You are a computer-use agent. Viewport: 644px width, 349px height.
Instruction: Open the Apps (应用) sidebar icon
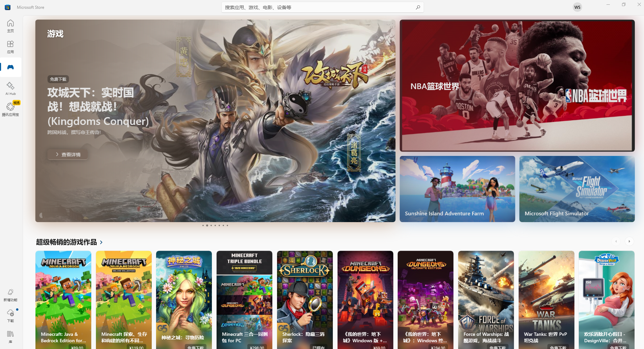pos(10,47)
